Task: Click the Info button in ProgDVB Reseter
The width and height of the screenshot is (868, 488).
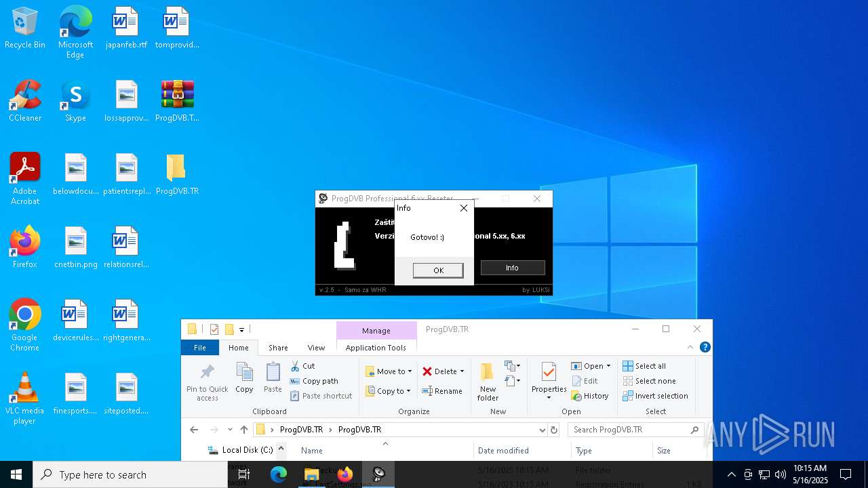Action: (x=513, y=268)
